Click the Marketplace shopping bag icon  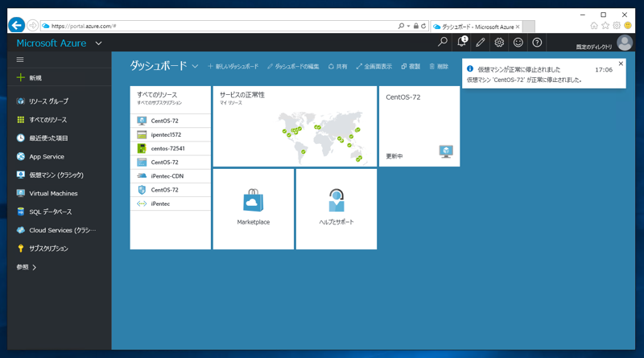pos(254,200)
